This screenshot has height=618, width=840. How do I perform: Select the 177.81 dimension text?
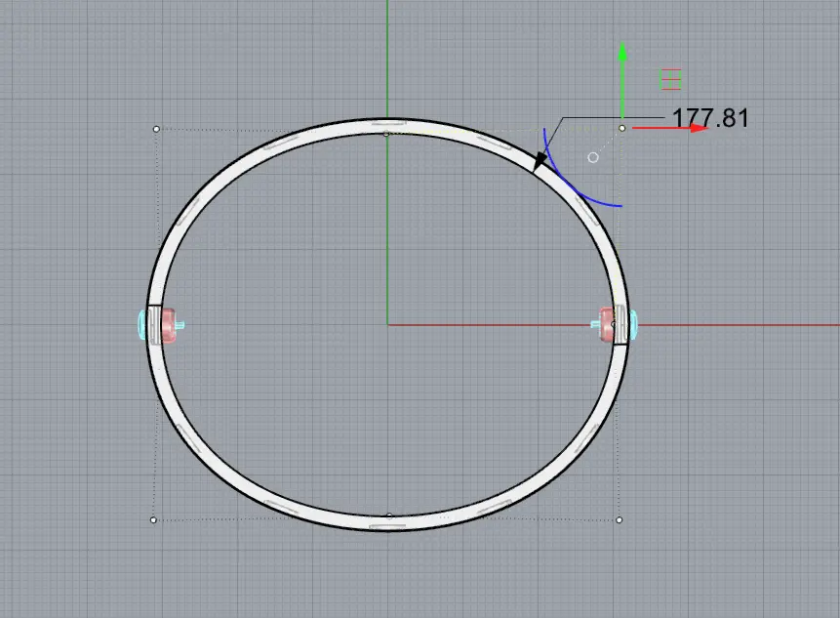(710, 119)
